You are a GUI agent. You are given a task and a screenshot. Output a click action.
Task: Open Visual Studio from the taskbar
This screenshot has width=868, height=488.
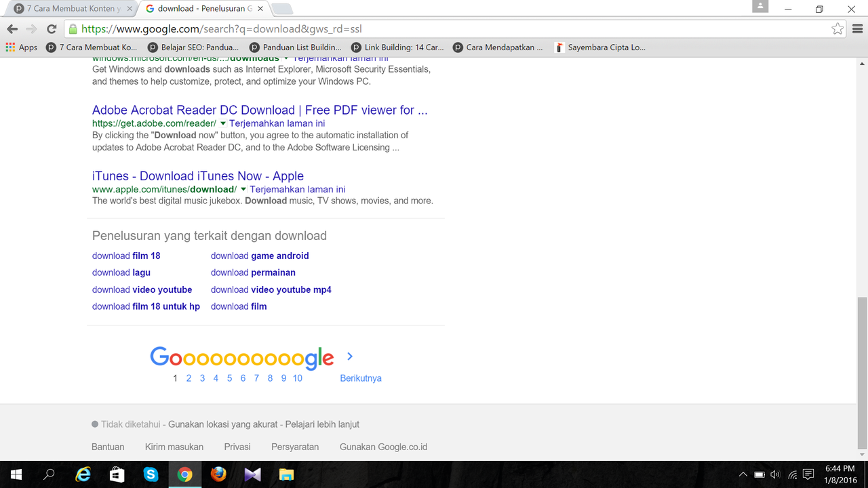point(252,474)
